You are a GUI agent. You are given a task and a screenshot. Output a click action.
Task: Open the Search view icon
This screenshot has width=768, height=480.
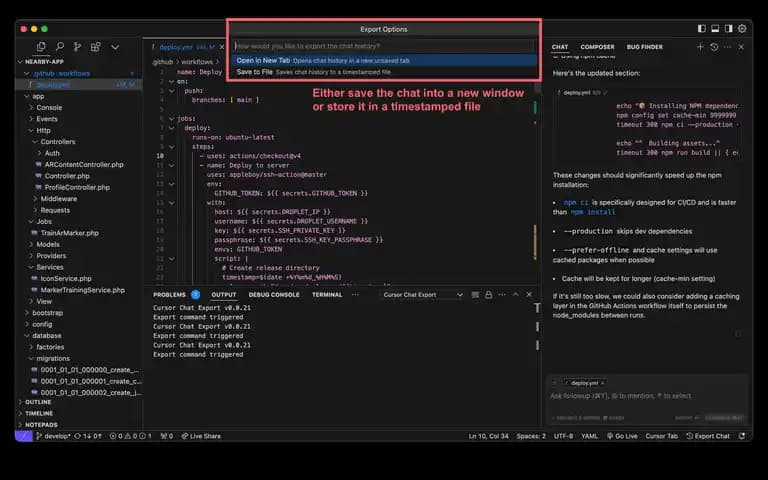pos(60,47)
